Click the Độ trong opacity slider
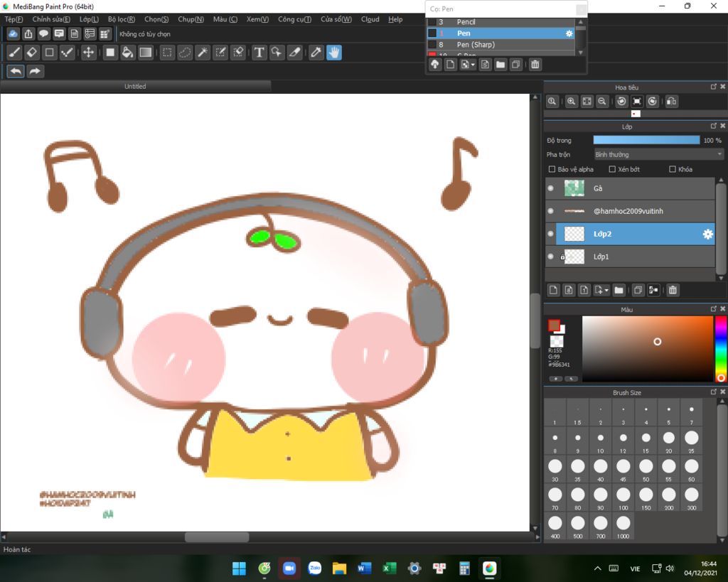Viewport: 728px width, 582px height. click(646, 140)
